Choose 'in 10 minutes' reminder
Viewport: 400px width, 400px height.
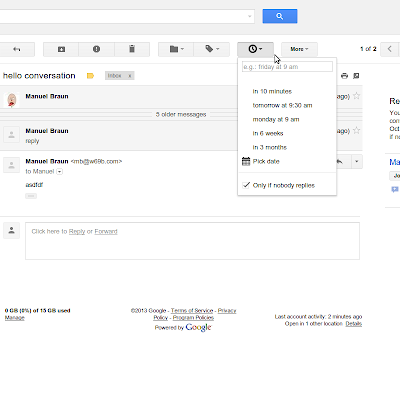(x=272, y=91)
